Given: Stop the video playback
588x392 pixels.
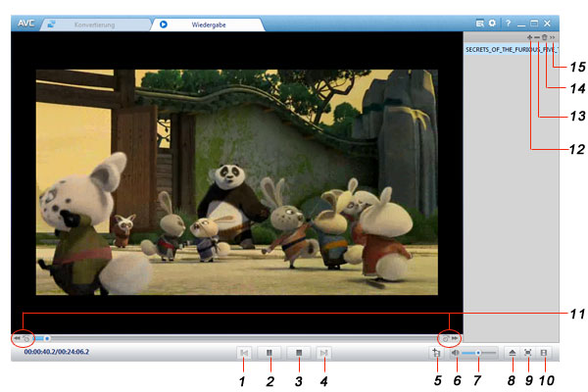Looking at the screenshot, I should click(x=299, y=353).
